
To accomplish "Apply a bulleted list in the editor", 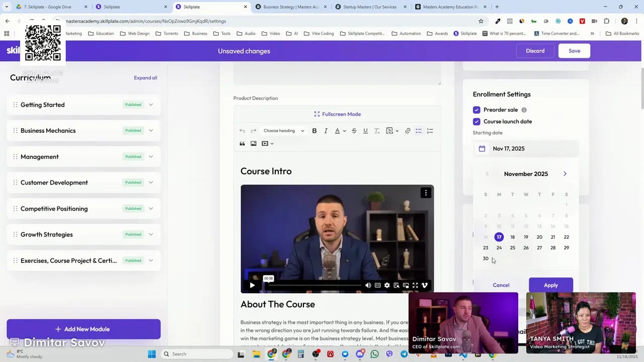I will (x=419, y=131).
